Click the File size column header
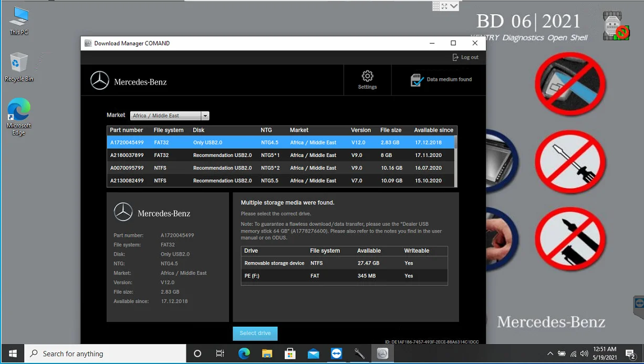This screenshot has width=644, height=364. tap(391, 130)
